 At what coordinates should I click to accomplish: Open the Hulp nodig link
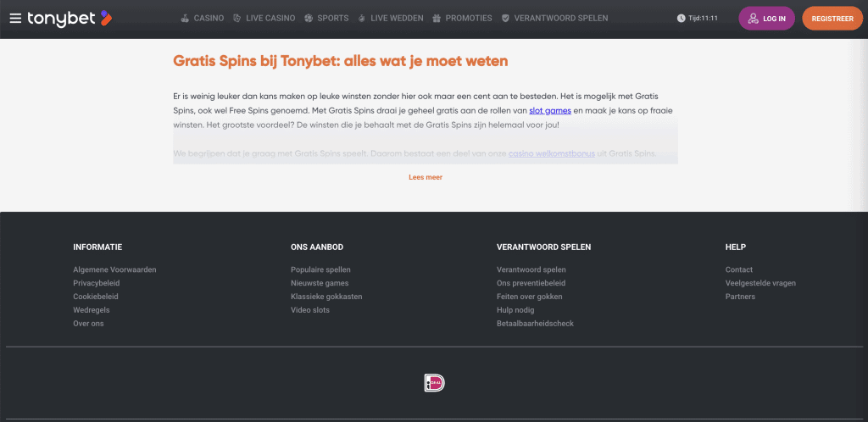click(515, 310)
